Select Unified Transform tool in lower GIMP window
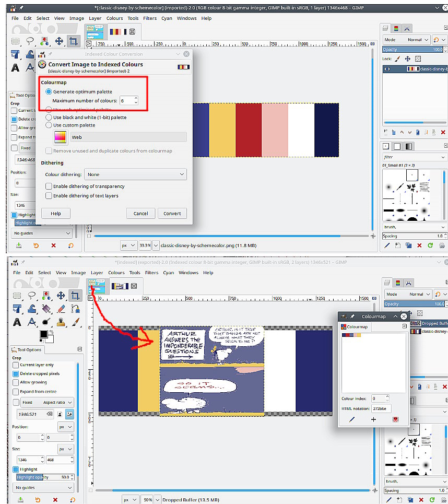This screenshot has height=504, width=448. tap(17, 309)
